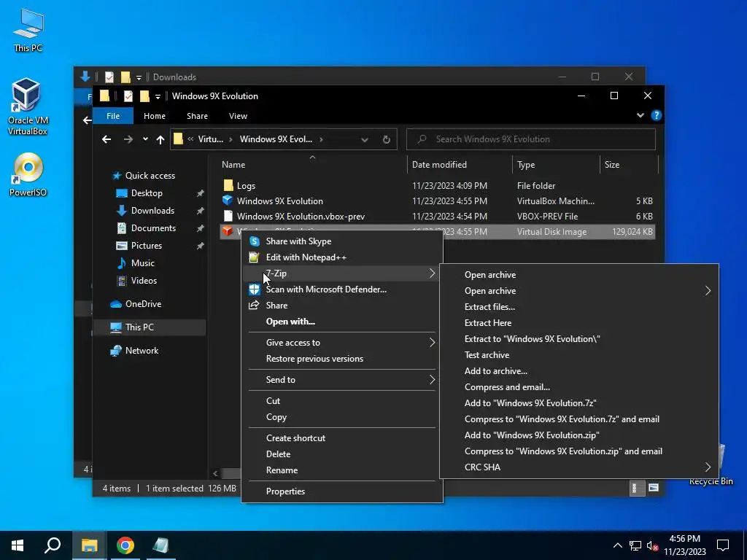Viewport: 747px width, 560px height.
Task: Click the forward navigation arrow
Action: [x=128, y=139]
